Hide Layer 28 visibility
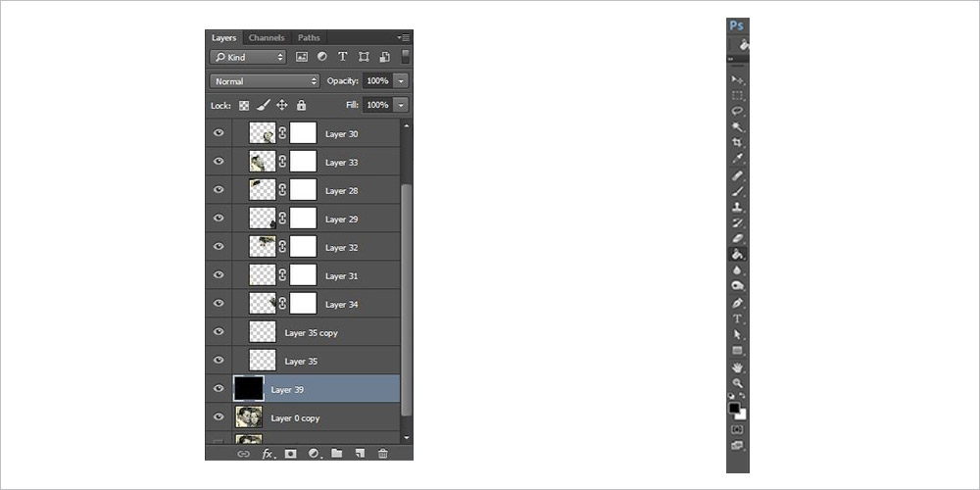Viewport: 980px width, 490px height. coord(219,189)
